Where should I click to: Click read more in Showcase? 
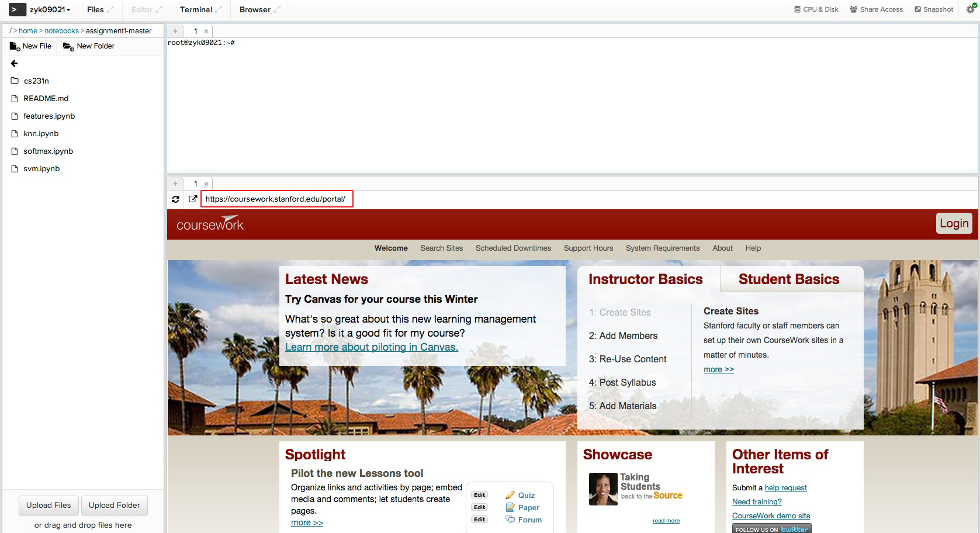(x=666, y=521)
